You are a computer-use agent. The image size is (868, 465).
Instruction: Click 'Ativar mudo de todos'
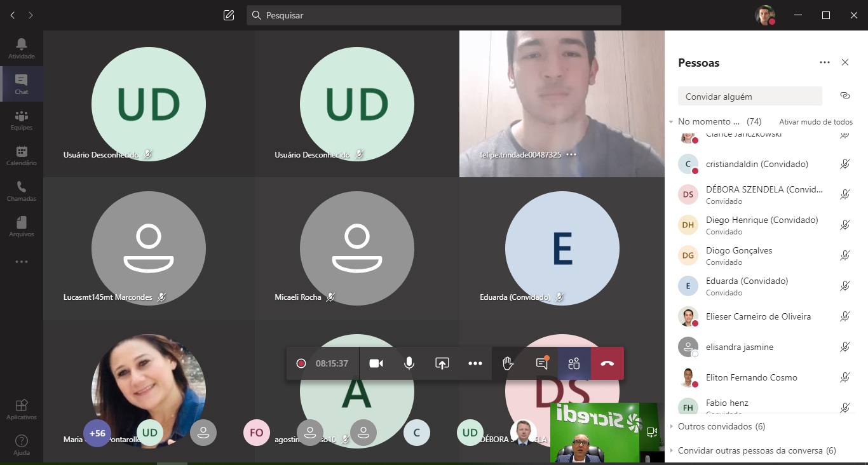pos(815,122)
